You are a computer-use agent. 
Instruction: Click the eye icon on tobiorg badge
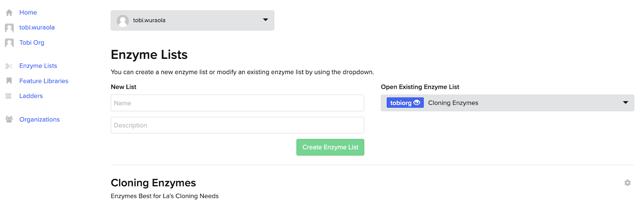pyautogui.click(x=417, y=103)
